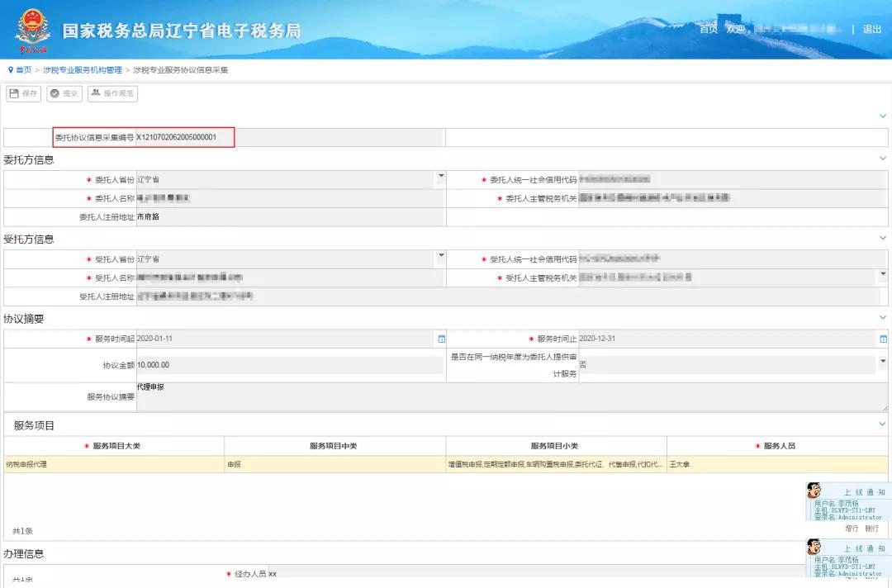The image size is (892, 588).
Task: Open the 操作规范 operation guide
Action: pyautogui.click(x=113, y=93)
